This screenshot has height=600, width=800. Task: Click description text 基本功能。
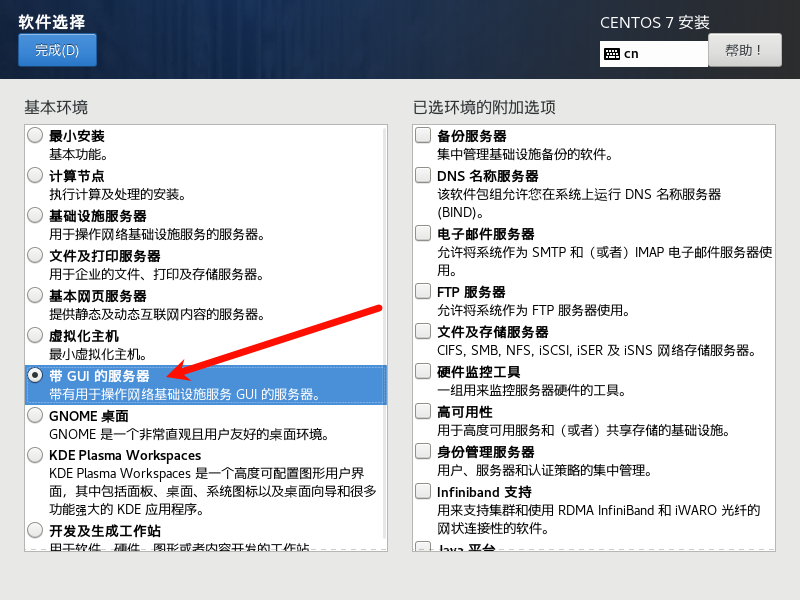click(x=78, y=154)
